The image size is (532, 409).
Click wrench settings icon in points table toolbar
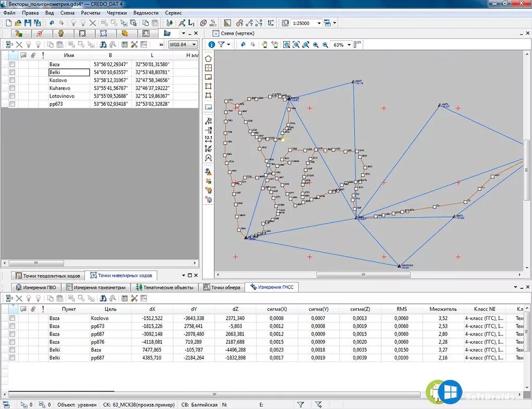pos(135,44)
